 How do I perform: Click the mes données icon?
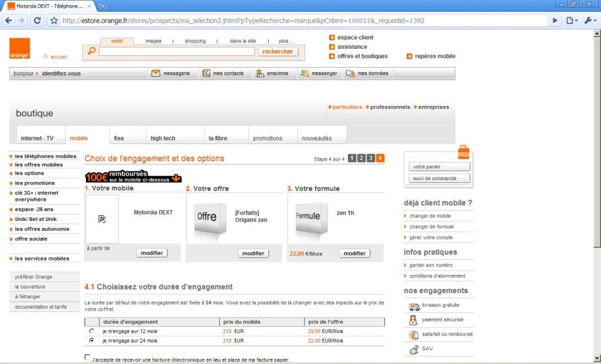point(351,73)
